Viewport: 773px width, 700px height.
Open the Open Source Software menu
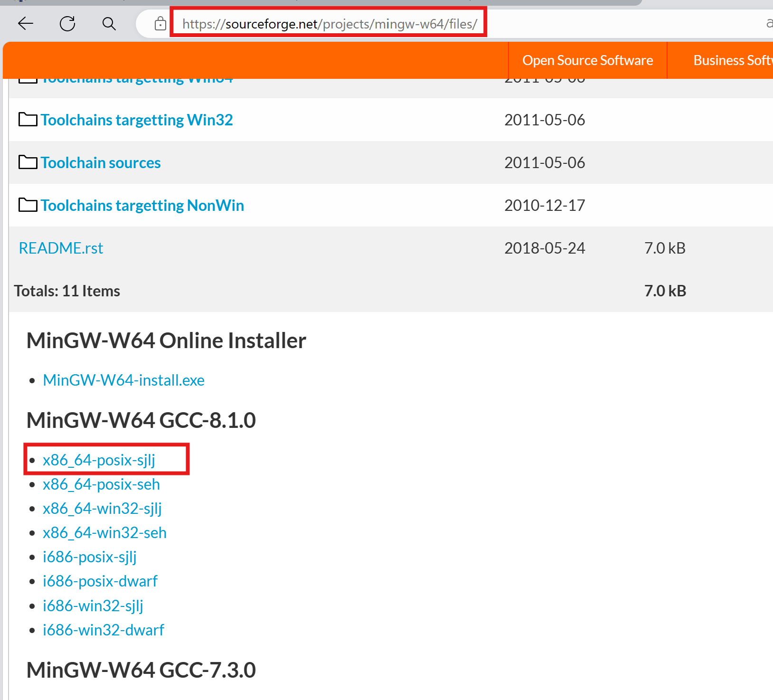tap(587, 60)
